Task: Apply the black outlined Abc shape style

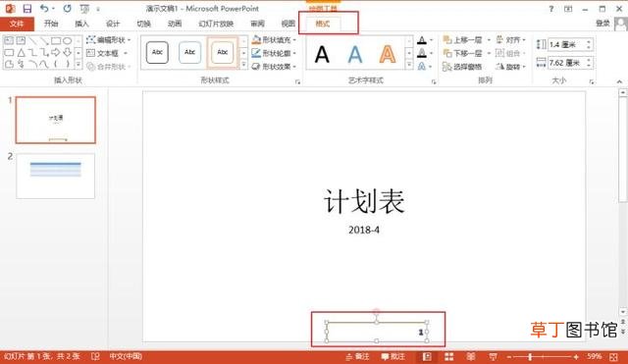Action: coord(157,52)
